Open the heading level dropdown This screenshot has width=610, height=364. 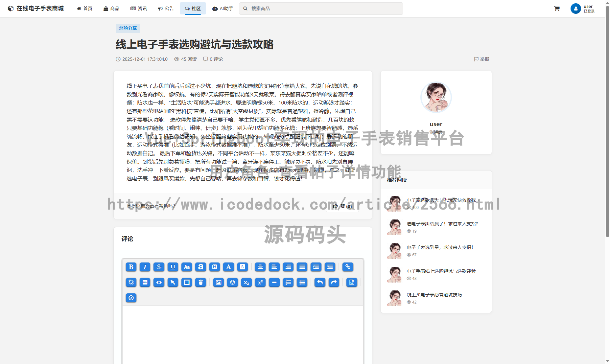coord(215,267)
